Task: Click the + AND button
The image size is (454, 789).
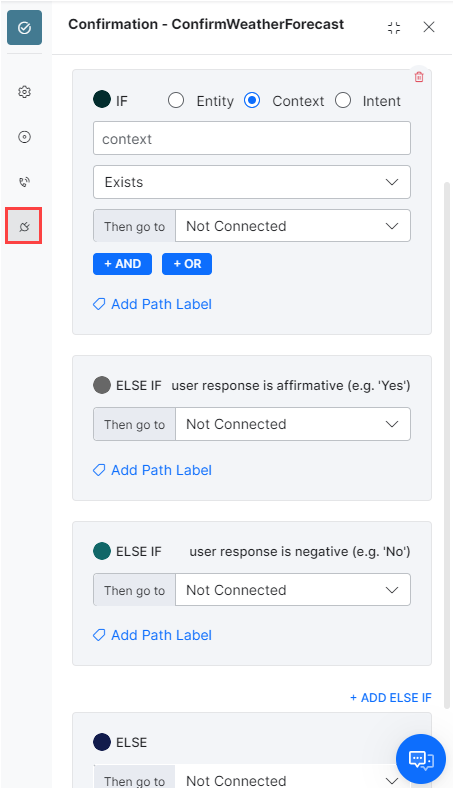Action: pos(122,264)
